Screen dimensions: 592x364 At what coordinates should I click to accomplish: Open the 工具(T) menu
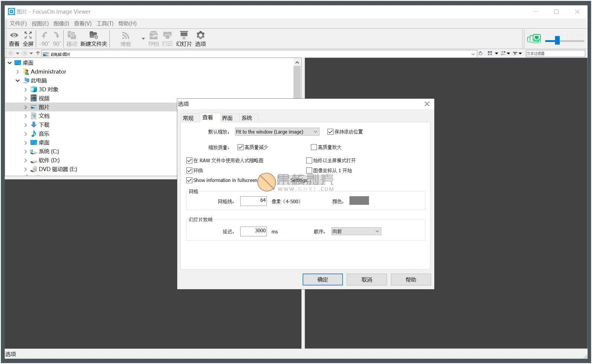[105, 23]
